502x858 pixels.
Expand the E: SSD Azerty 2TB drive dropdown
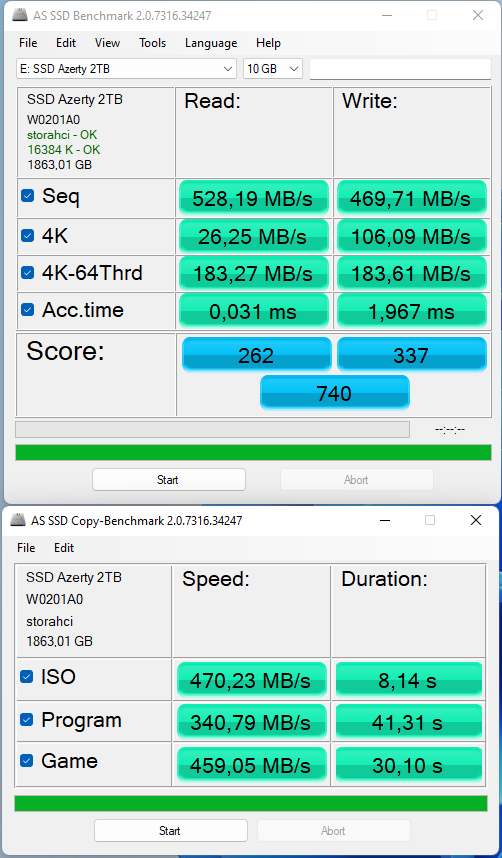point(126,69)
